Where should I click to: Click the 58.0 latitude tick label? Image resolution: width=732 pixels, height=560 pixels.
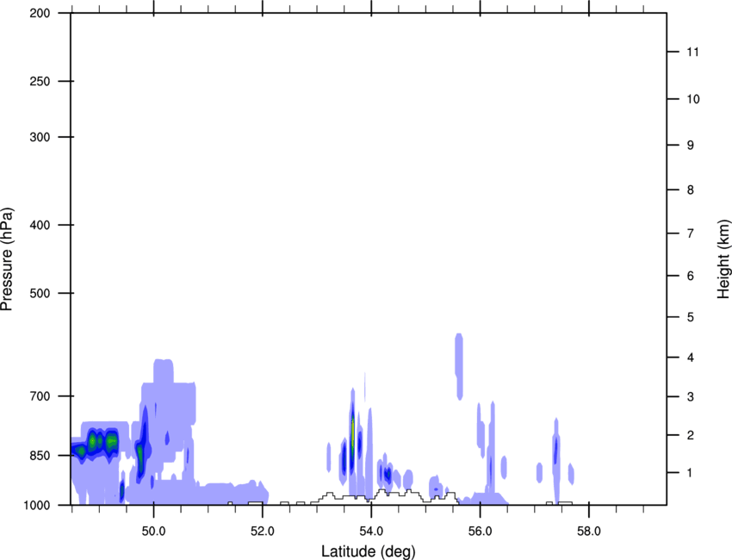(589, 532)
